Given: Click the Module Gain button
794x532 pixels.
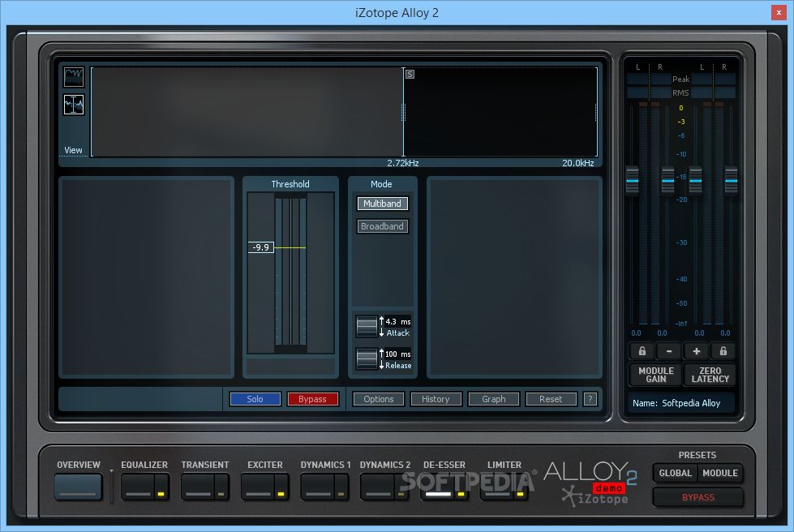Looking at the screenshot, I should 655,375.
